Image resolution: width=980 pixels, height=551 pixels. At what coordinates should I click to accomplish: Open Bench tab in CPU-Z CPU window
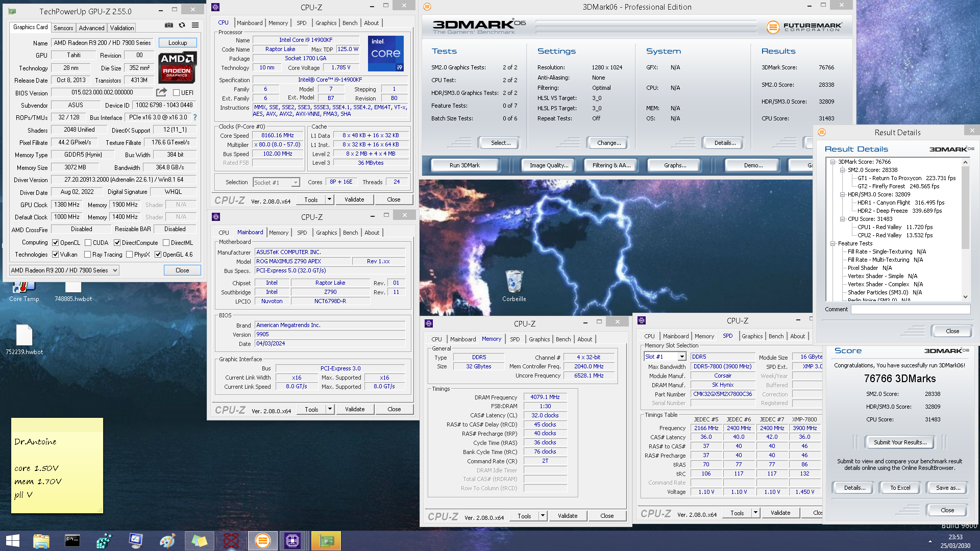pyautogui.click(x=350, y=23)
